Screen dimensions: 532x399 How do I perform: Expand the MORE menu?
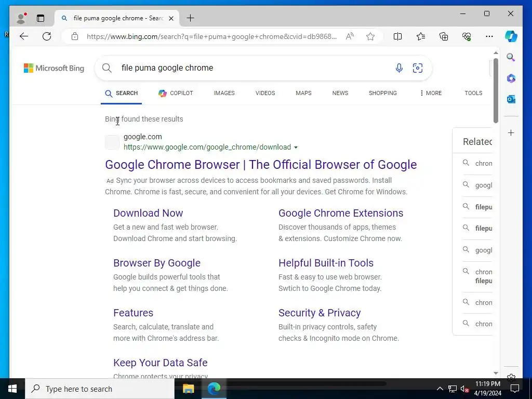pyautogui.click(x=431, y=94)
